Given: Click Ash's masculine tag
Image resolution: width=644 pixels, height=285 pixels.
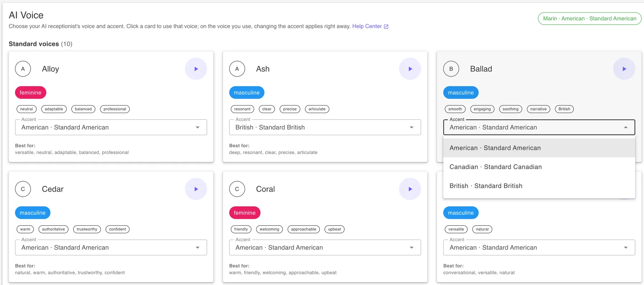Looking at the screenshot, I should (x=247, y=93).
